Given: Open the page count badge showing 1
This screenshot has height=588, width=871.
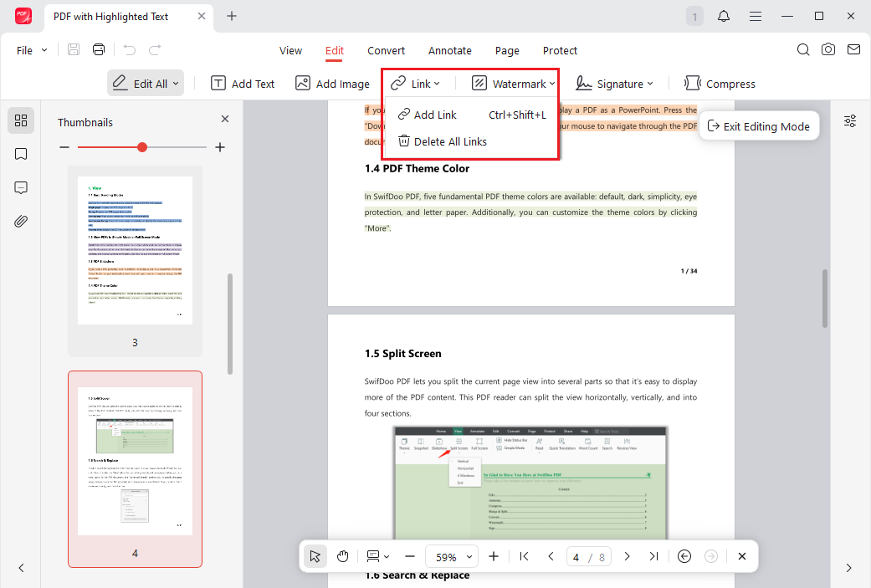Looking at the screenshot, I should tap(694, 17).
